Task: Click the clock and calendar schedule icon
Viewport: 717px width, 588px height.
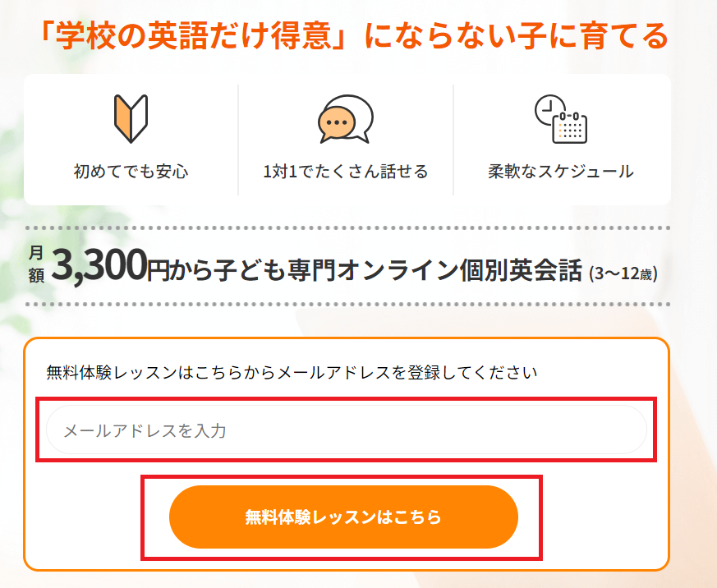Action: [560, 120]
